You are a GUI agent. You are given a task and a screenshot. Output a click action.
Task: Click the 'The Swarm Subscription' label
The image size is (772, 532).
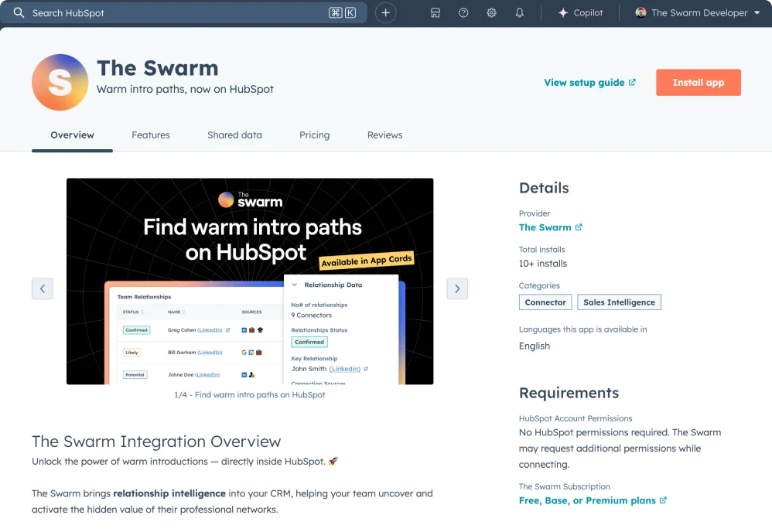[564, 486]
